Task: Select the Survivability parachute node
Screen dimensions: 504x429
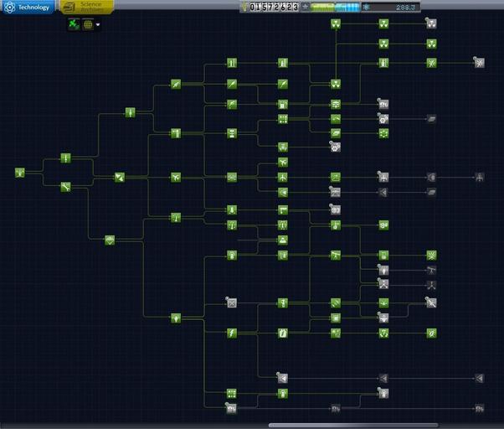Action: 110,240
